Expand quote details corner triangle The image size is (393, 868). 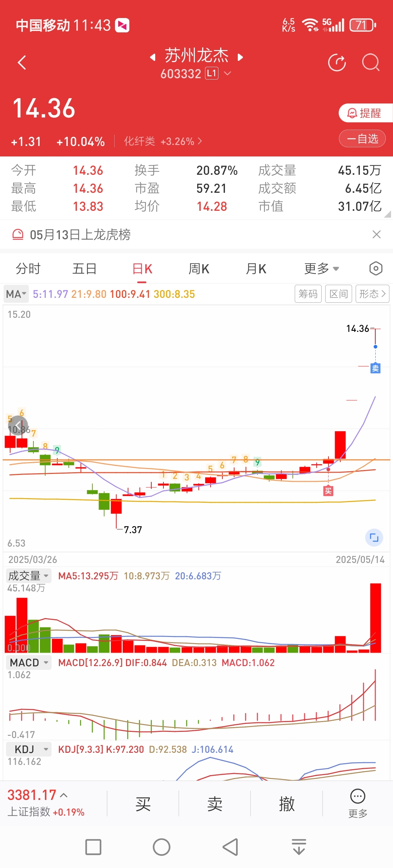tap(387, 214)
